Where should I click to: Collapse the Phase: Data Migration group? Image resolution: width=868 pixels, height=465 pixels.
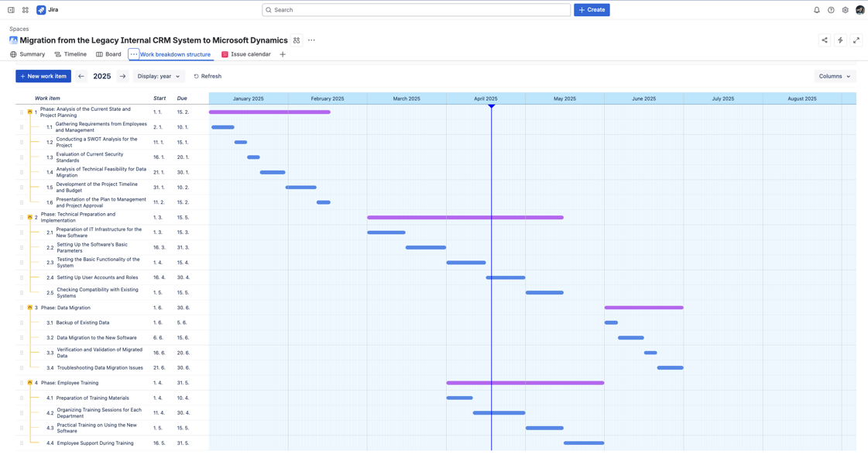tap(30, 308)
